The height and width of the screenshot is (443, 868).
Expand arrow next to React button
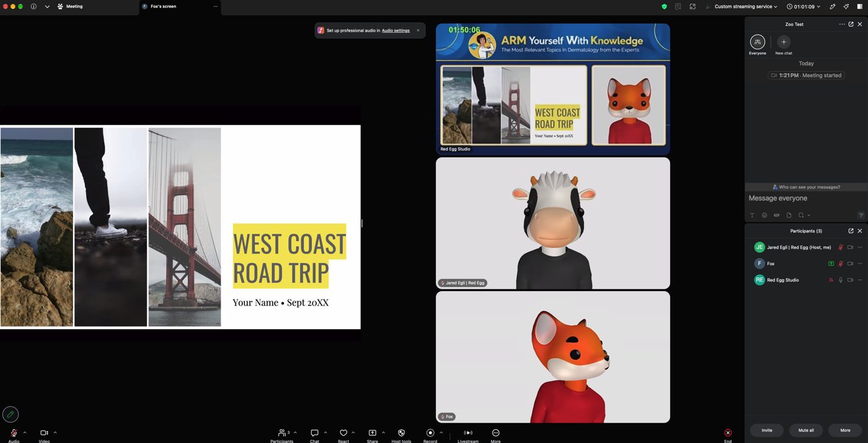(353, 432)
